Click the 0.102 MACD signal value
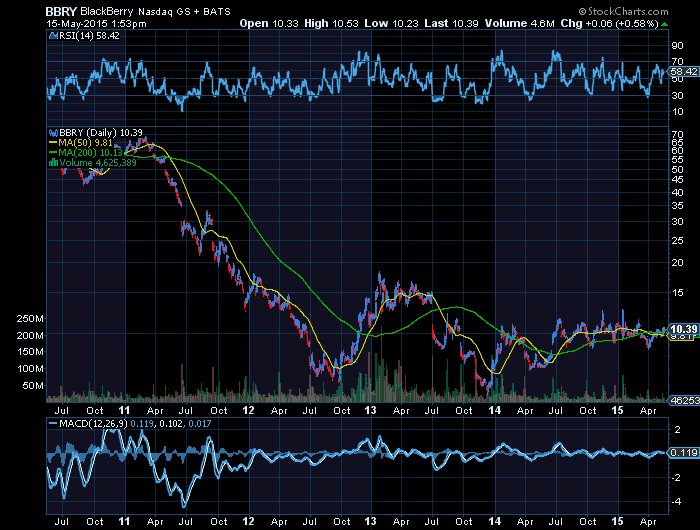Image resolution: width=700 pixels, height=530 pixels. coord(171,423)
